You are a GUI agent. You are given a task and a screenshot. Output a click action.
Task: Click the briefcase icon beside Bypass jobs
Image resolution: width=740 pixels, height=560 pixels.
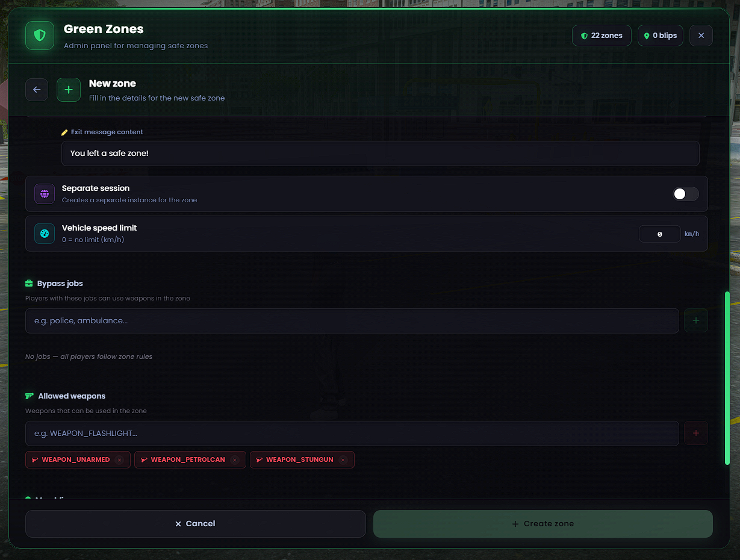pyautogui.click(x=29, y=284)
